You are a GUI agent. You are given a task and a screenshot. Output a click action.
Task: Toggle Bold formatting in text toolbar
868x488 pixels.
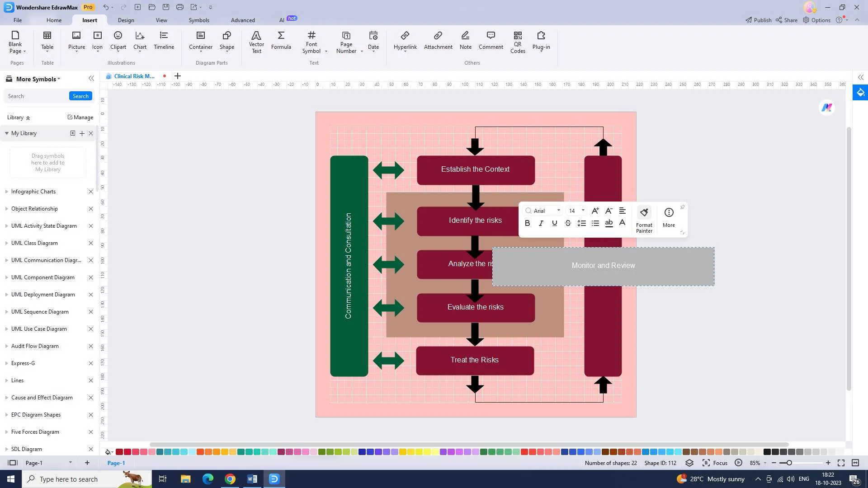coord(528,224)
